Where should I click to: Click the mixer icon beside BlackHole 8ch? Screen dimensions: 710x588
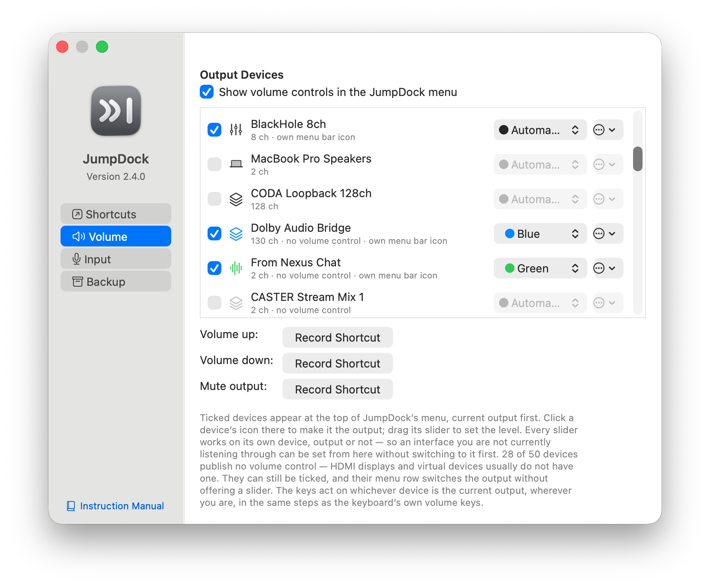(x=236, y=130)
